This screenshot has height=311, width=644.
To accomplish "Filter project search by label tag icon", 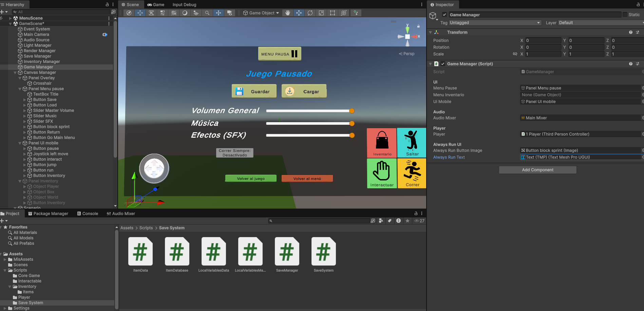I will click(x=390, y=221).
